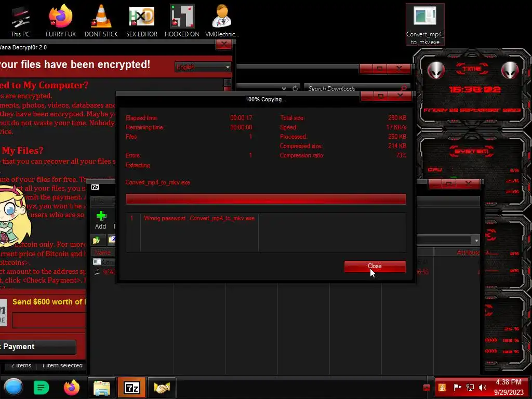Open the Start orb on the taskbar
The height and width of the screenshot is (399, 532).
tap(13, 387)
